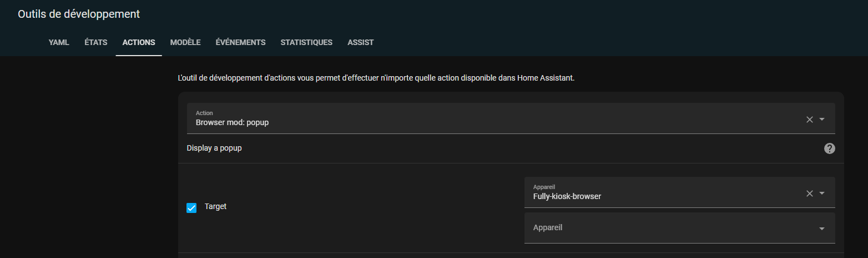Expand the Action dropdown arrow
Screen dimensions: 868x258
click(x=822, y=119)
